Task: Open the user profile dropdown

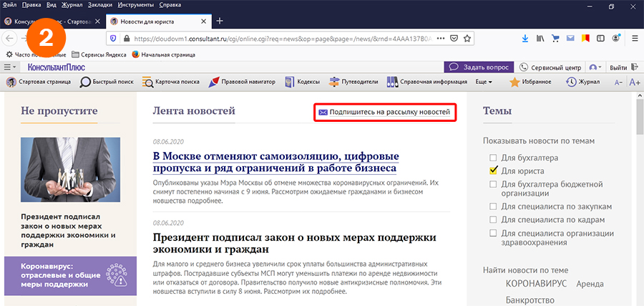Action: point(595,67)
